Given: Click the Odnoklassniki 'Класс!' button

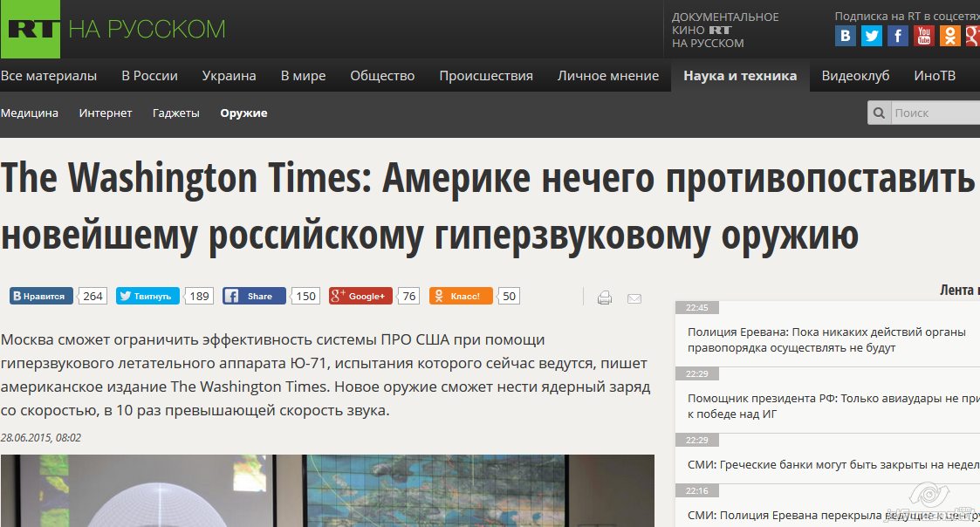Looking at the screenshot, I should click(x=462, y=296).
